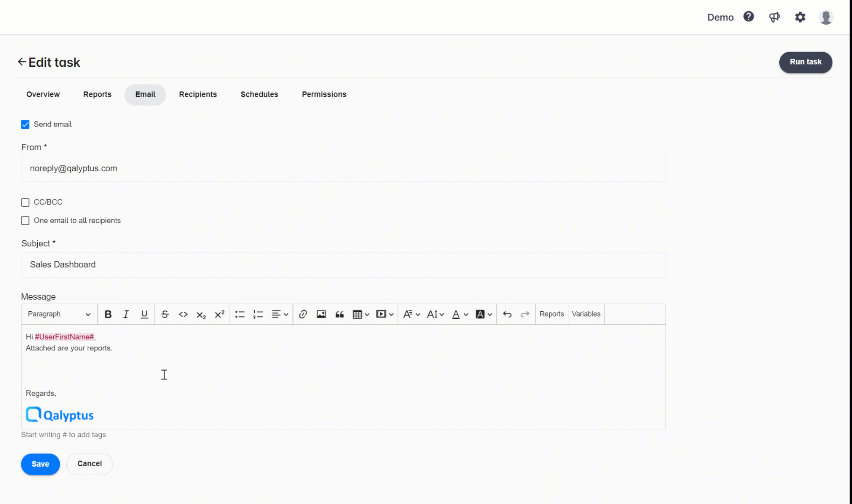Run the task now
The width and height of the screenshot is (852, 504).
[805, 62]
